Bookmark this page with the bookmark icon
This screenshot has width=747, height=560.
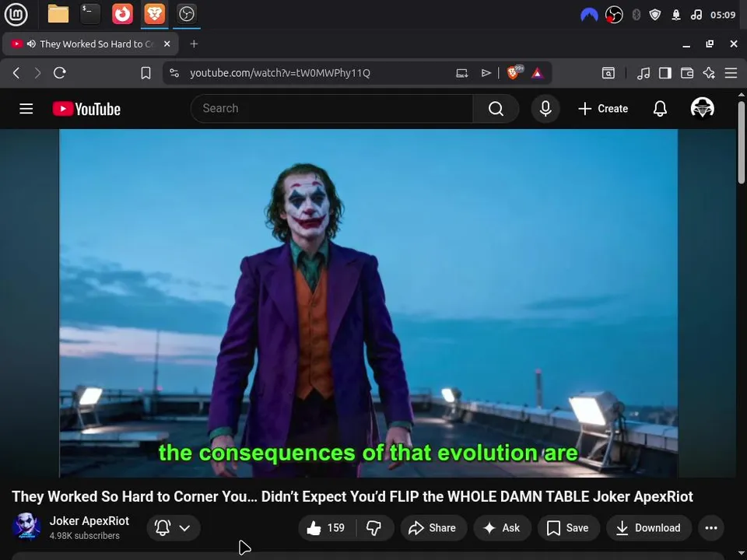coord(146,73)
